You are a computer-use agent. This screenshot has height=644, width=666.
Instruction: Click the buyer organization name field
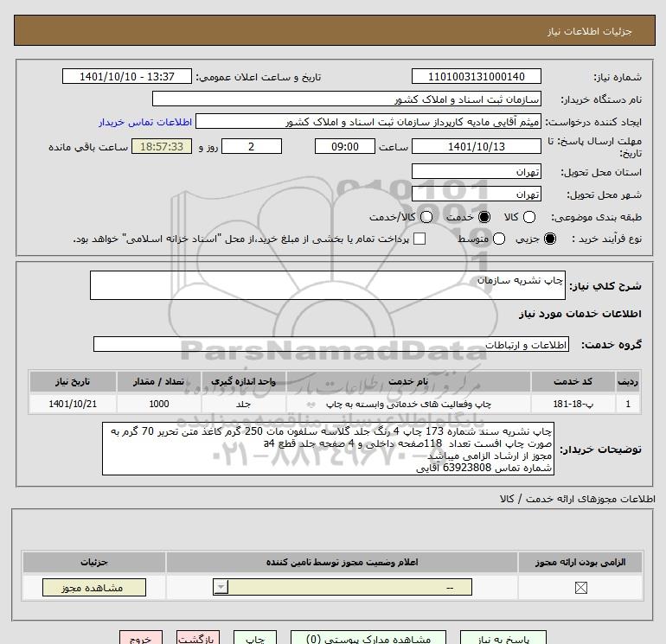click(347, 99)
